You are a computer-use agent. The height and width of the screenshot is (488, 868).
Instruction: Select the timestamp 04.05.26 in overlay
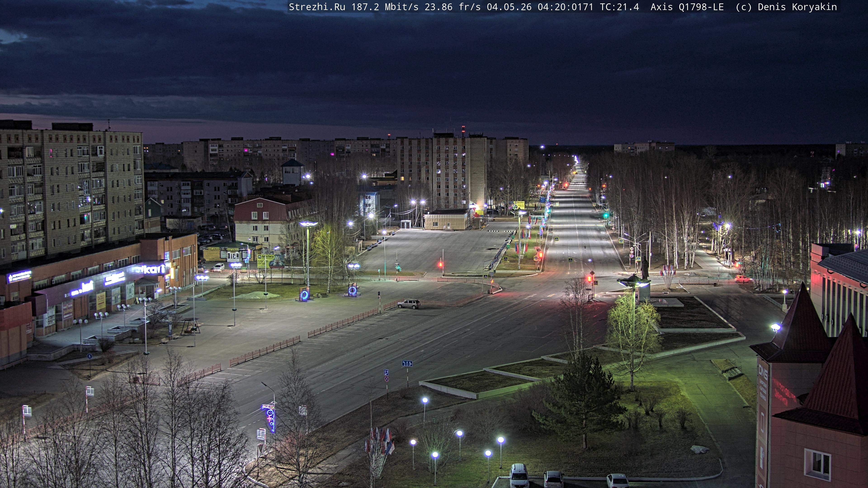click(x=509, y=7)
